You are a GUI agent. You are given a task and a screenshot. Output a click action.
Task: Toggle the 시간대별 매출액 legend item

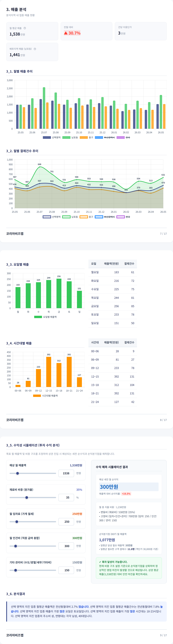tap(45, 396)
